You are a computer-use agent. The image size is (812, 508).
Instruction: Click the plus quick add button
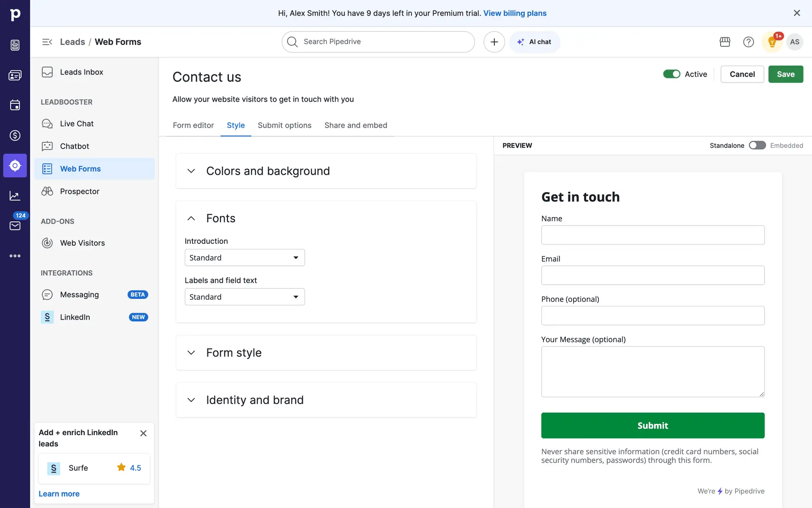[494, 42]
